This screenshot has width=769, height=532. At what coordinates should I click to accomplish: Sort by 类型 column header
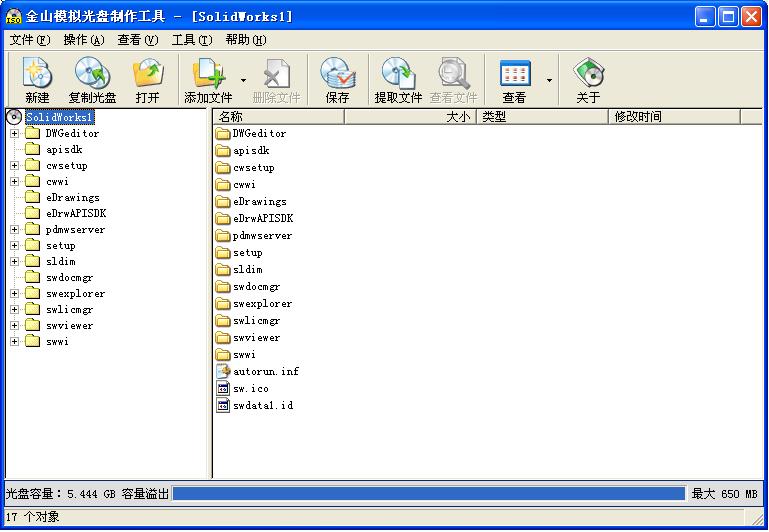point(542,117)
